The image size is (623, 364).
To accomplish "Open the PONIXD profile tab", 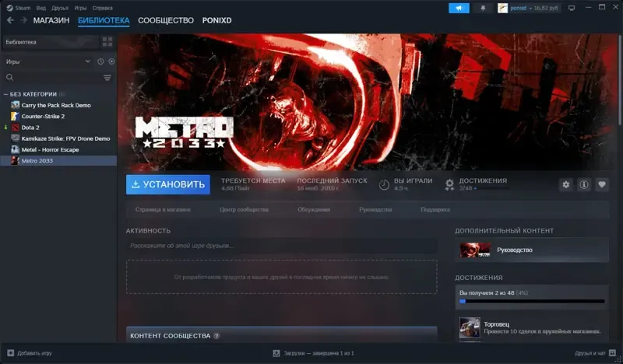I will point(216,20).
